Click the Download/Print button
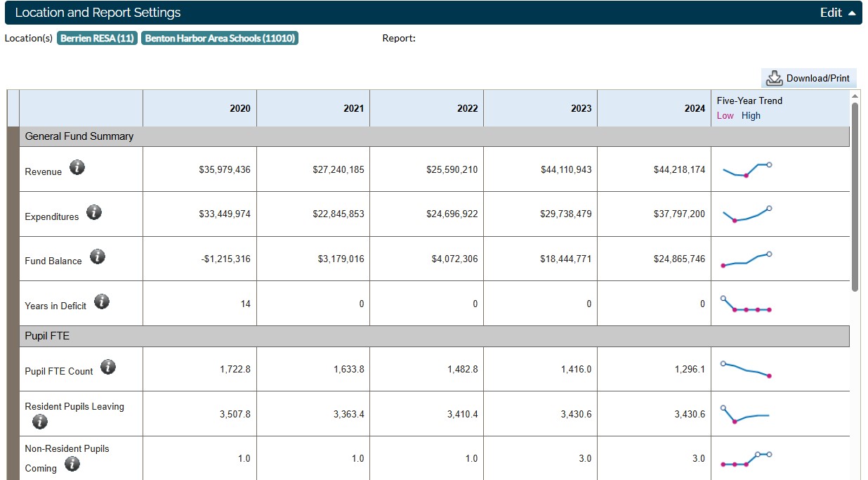 pos(808,78)
